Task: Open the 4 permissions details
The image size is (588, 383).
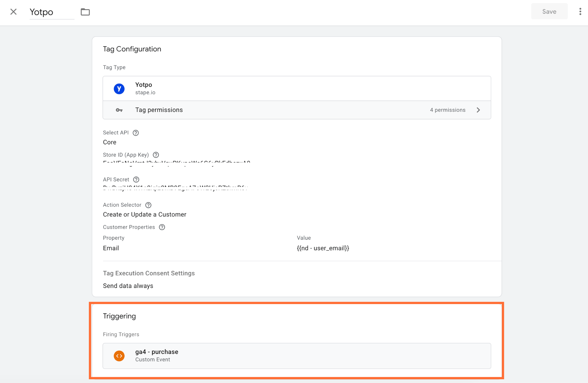Action: (448, 110)
